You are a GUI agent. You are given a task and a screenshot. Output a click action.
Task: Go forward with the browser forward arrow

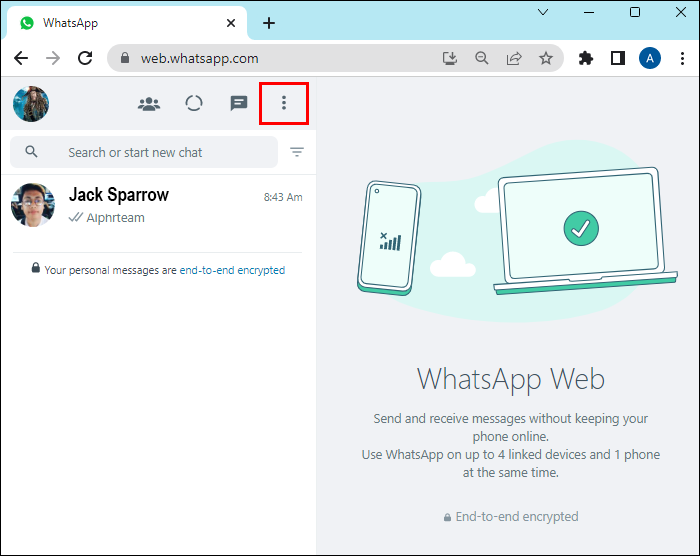tap(53, 58)
